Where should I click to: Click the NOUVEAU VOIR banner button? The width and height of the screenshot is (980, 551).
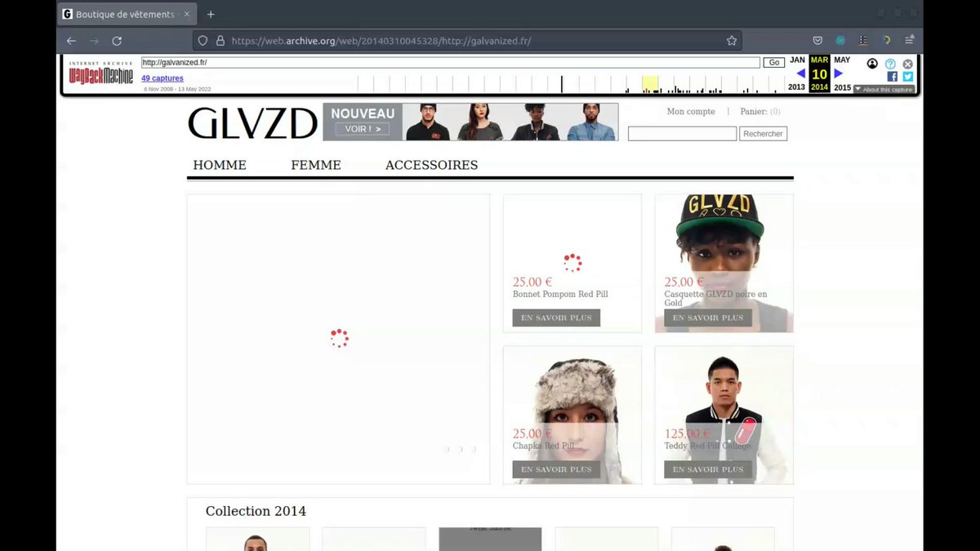point(362,129)
